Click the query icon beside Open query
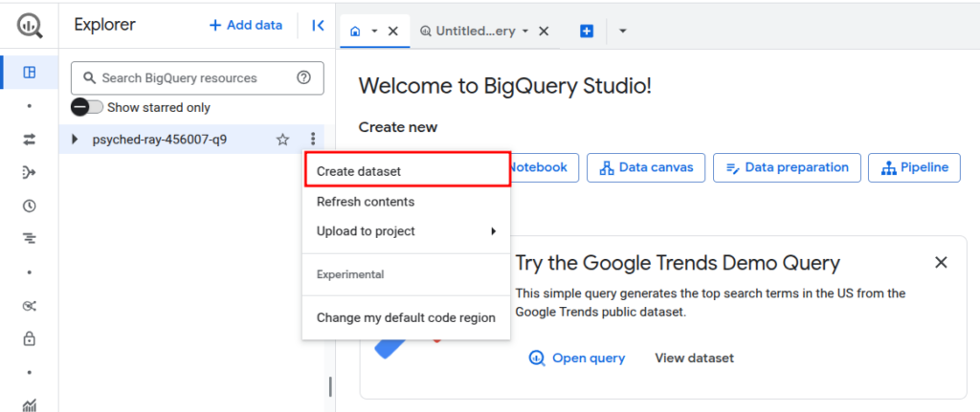Viewport: 980px width, 412px height. [536, 358]
